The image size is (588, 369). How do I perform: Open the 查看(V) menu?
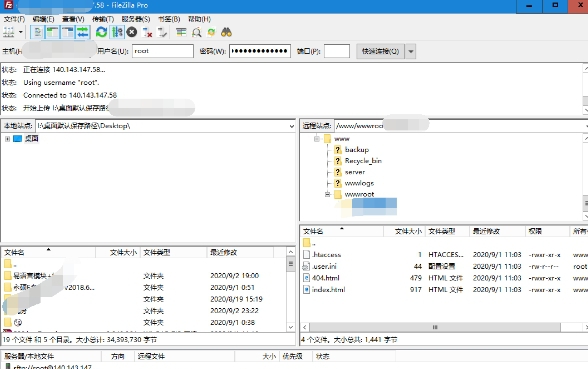click(73, 19)
